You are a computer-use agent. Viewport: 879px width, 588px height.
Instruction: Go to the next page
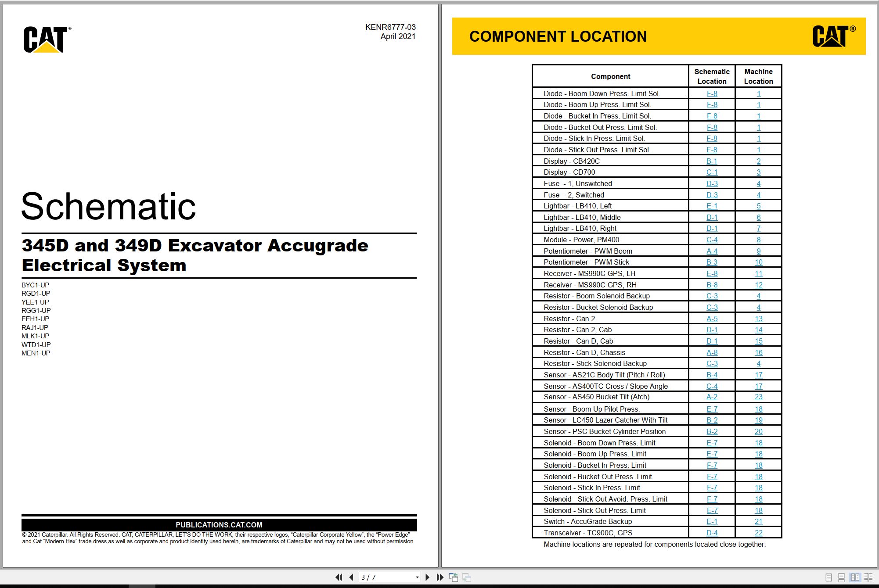coord(427,577)
